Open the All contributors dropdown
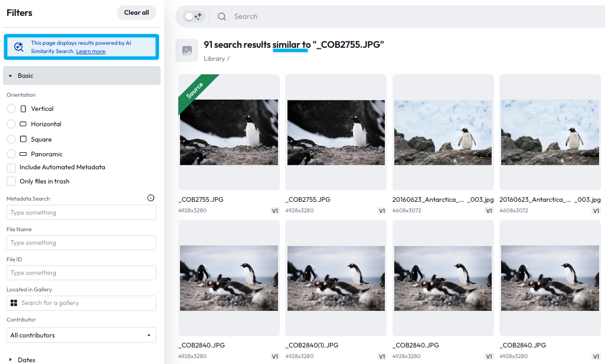The height and width of the screenshot is (364, 605). [81, 335]
